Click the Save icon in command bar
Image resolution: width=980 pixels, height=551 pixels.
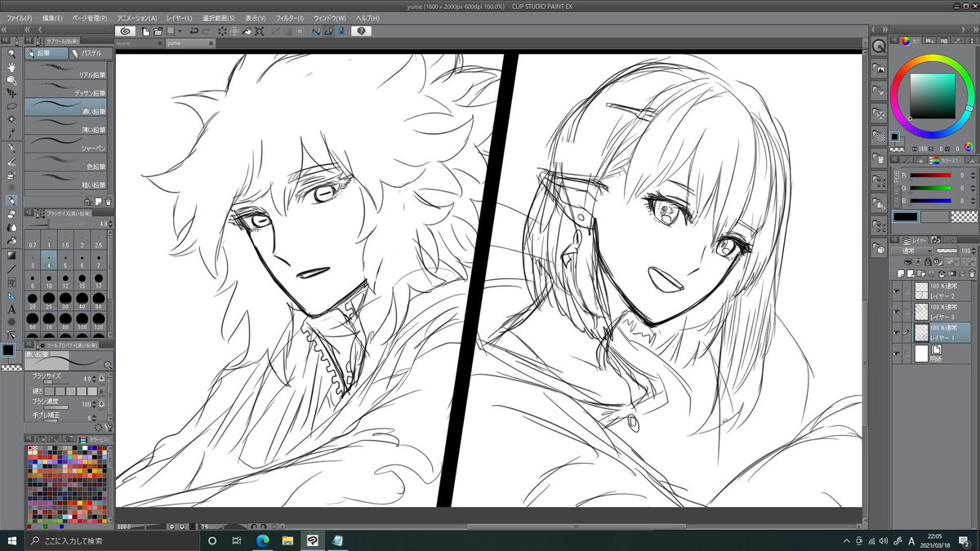point(171,31)
